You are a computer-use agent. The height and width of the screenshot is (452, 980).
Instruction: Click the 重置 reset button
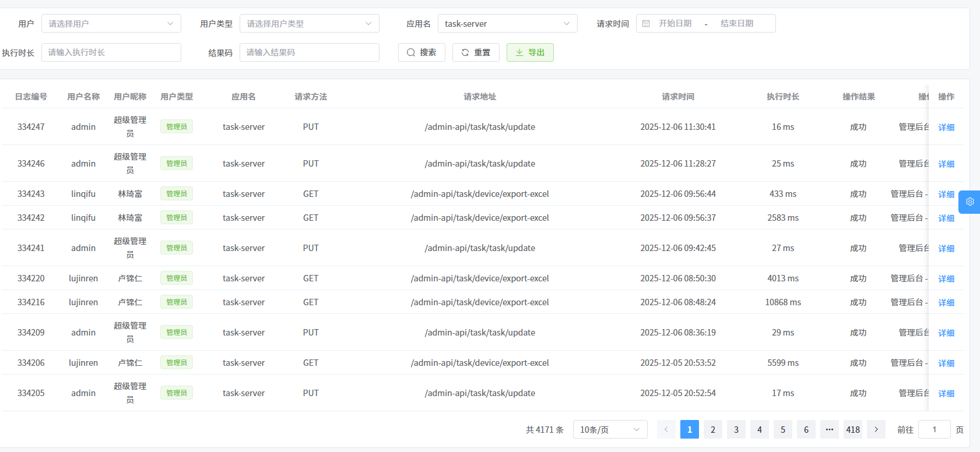tap(475, 52)
